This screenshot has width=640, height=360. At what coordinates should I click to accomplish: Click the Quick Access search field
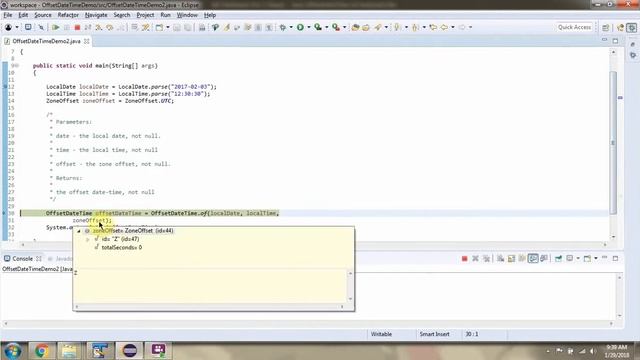pos(574,27)
